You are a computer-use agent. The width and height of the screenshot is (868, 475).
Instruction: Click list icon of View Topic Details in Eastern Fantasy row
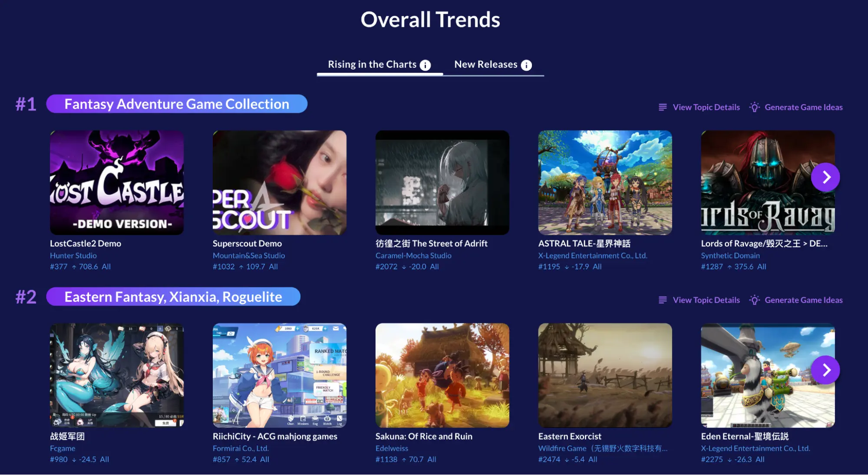663,300
